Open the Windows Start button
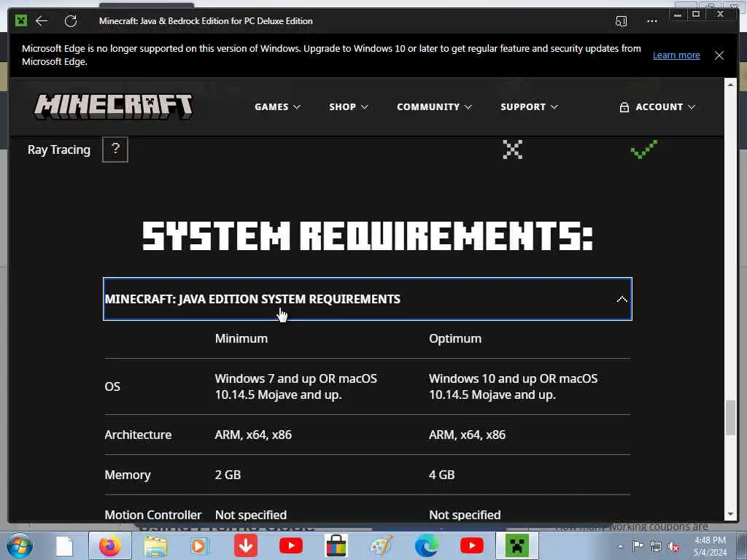747x560 pixels. 20,545
